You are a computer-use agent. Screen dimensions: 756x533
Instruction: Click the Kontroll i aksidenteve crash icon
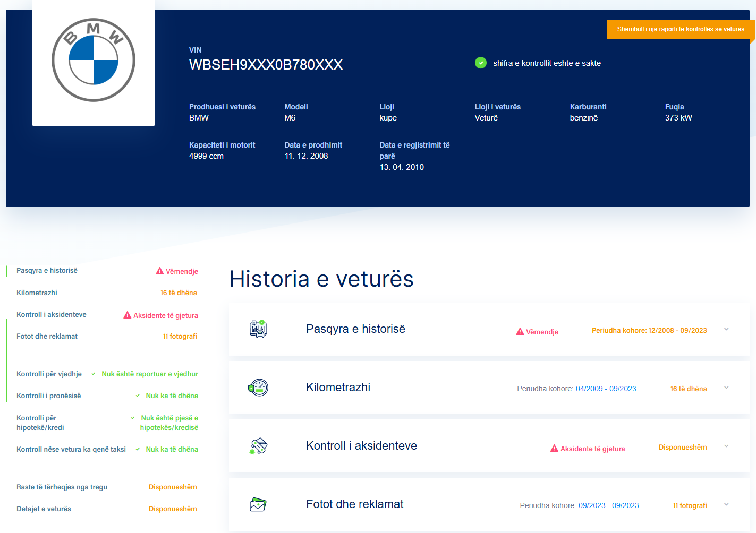pos(258,446)
